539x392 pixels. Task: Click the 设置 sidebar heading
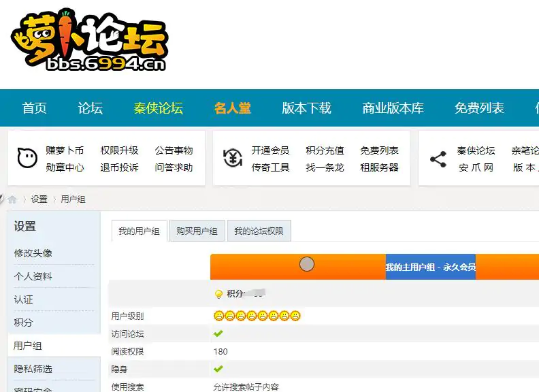point(24,227)
